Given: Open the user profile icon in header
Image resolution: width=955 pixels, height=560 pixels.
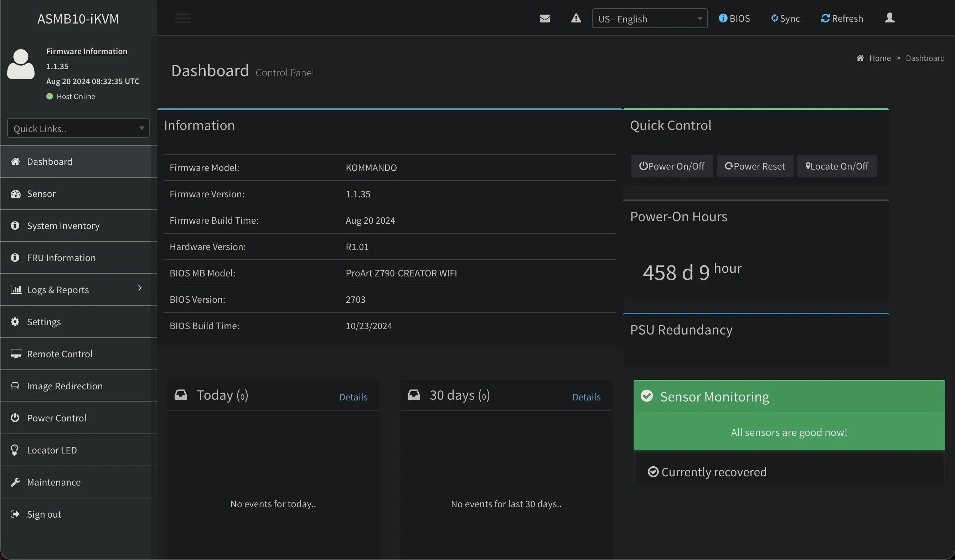Looking at the screenshot, I should (889, 18).
